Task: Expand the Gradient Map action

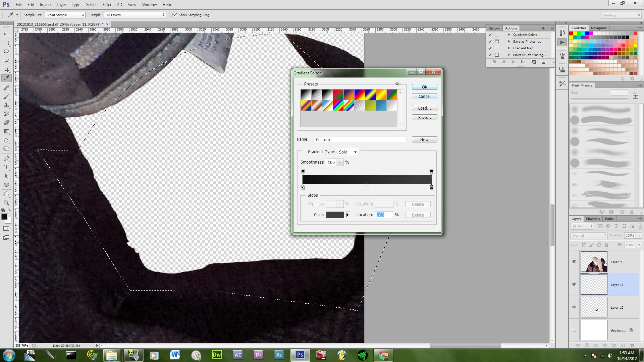Action: tap(509, 48)
